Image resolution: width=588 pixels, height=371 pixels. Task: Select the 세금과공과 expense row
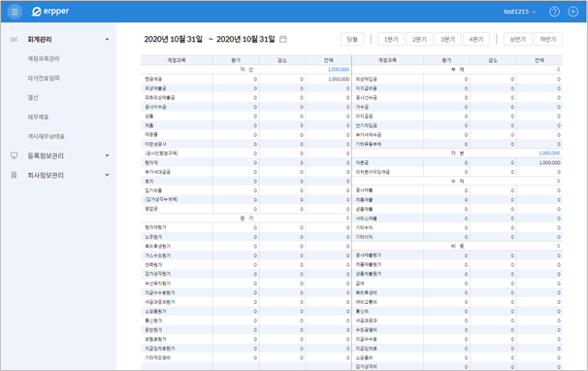tap(457, 320)
